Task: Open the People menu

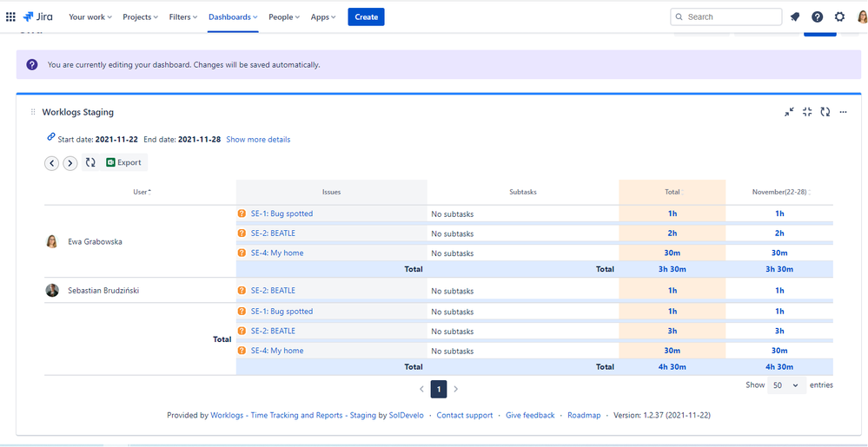Action: 284,16
